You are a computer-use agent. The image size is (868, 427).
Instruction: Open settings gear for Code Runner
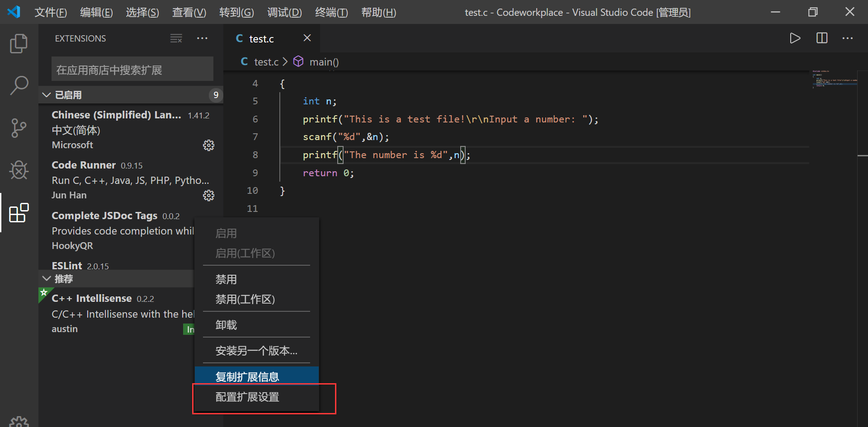[208, 195]
